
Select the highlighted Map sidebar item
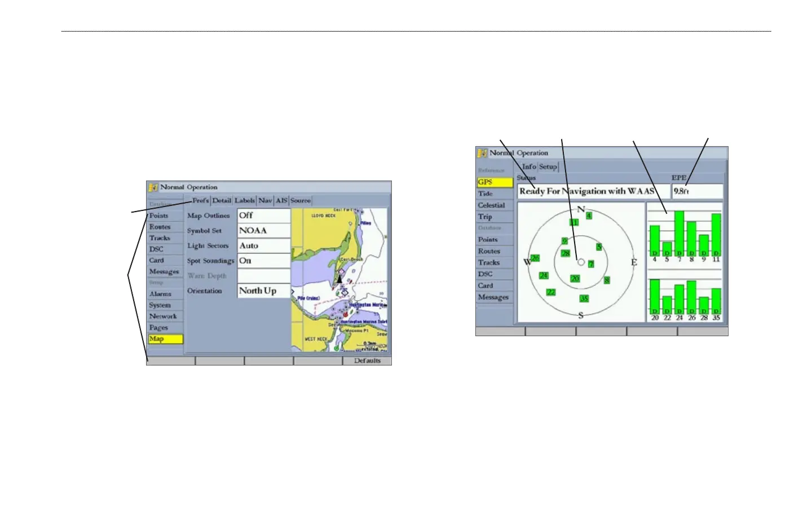(165, 339)
